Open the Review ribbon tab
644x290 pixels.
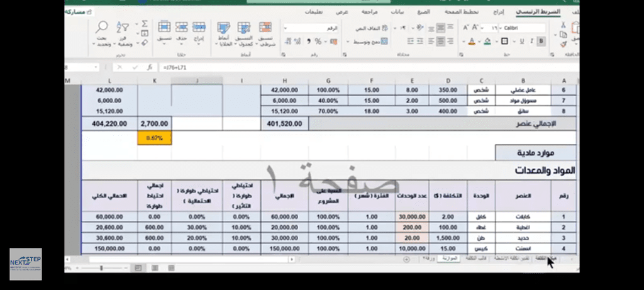(369, 12)
